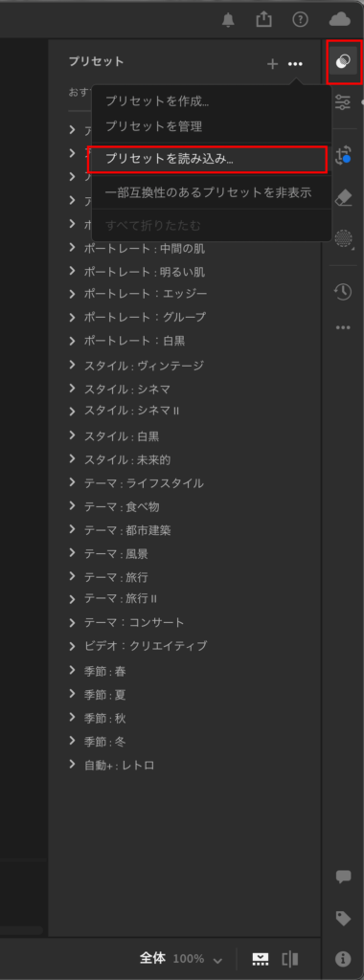Toggle the before/after compare view icon
The width and height of the screenshot is (364, 980).
(x=290, y=958)
